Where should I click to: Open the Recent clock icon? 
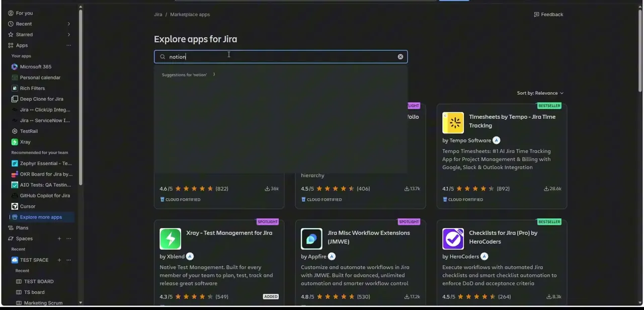point(11,24)
